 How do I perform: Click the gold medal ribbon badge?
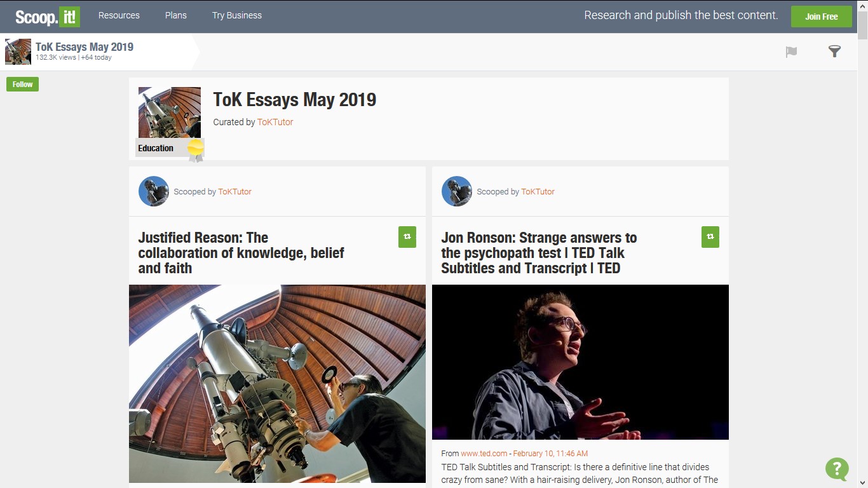[196, 150]
